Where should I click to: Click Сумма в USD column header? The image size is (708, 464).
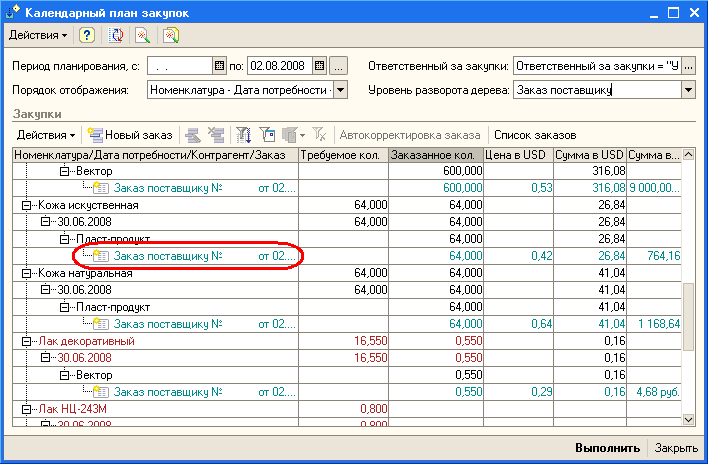pos(590,155)
